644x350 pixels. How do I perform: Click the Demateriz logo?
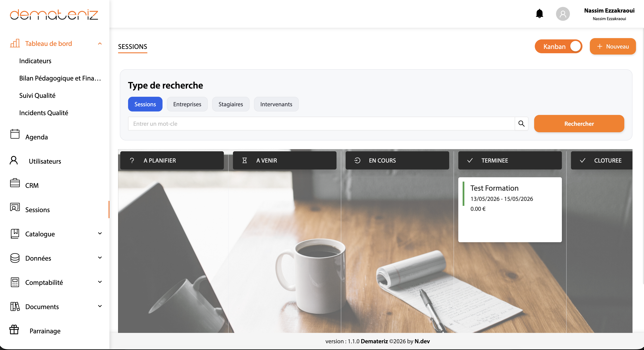pos(54,15)
